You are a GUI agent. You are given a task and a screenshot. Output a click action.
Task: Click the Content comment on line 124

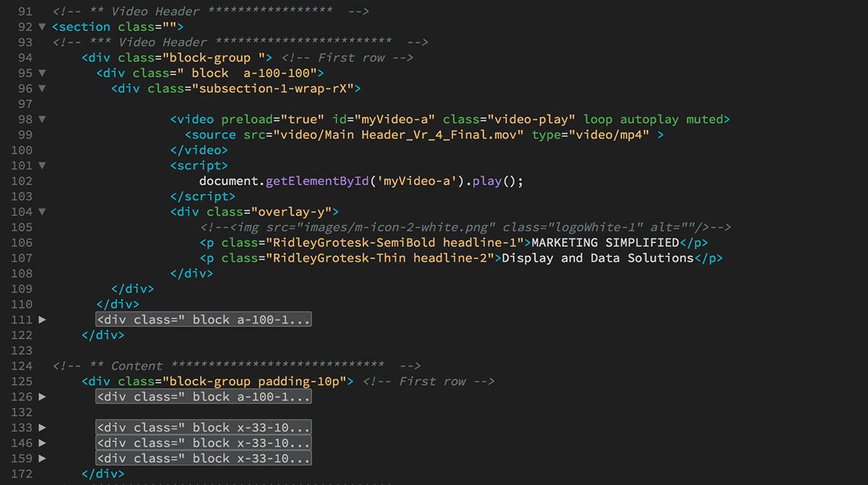tap(237, 366)
